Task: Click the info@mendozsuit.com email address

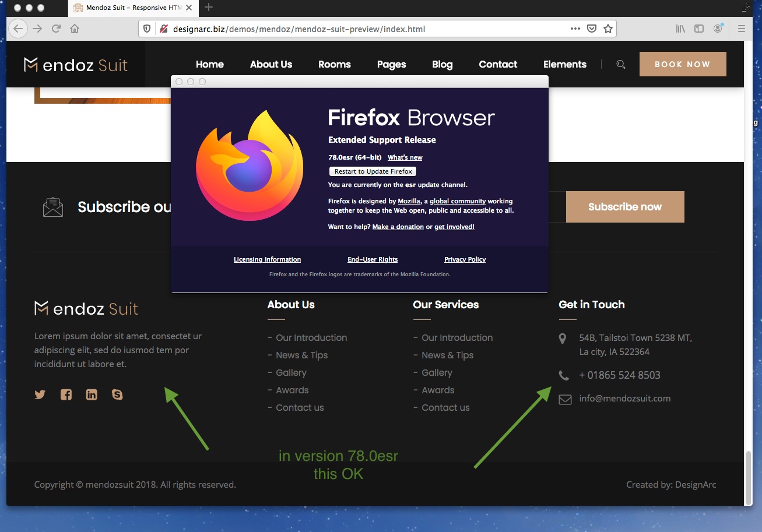Action: (x=625, y=399)
